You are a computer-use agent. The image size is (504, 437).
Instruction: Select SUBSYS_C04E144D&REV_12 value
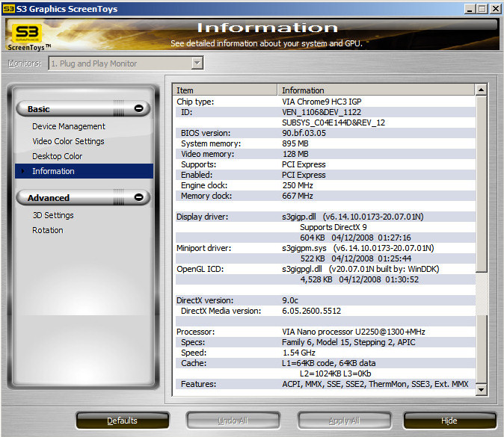point(334,123)
